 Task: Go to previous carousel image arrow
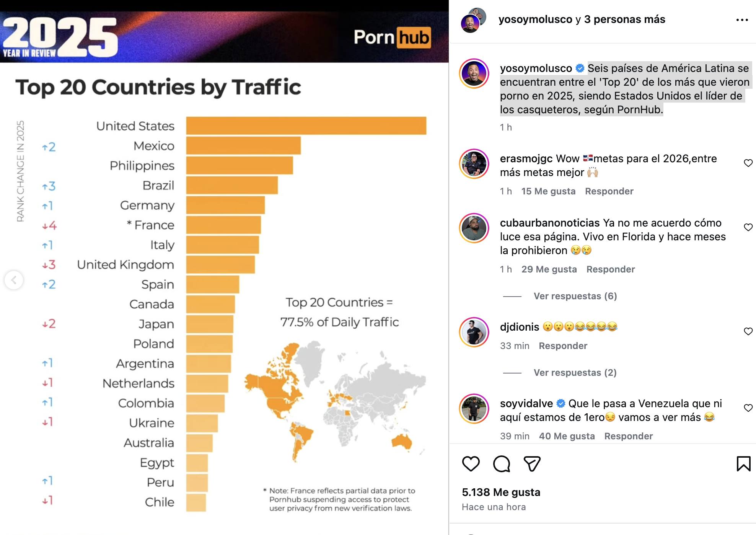click(x=14, y=280)
